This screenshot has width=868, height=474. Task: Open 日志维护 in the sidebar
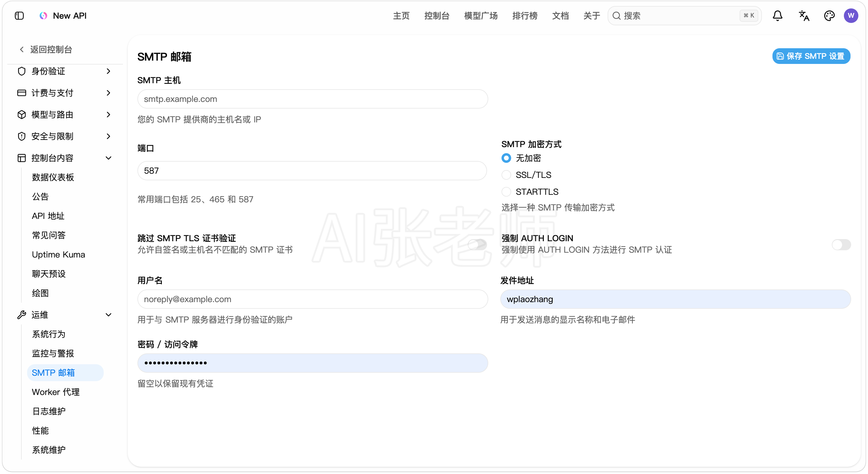point(49,411)
